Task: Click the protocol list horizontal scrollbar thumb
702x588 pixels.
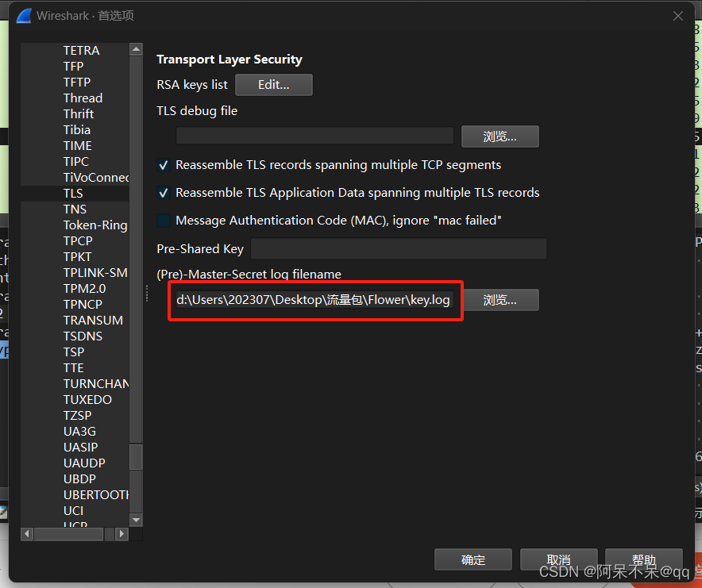Action: [x=69, y=534]
